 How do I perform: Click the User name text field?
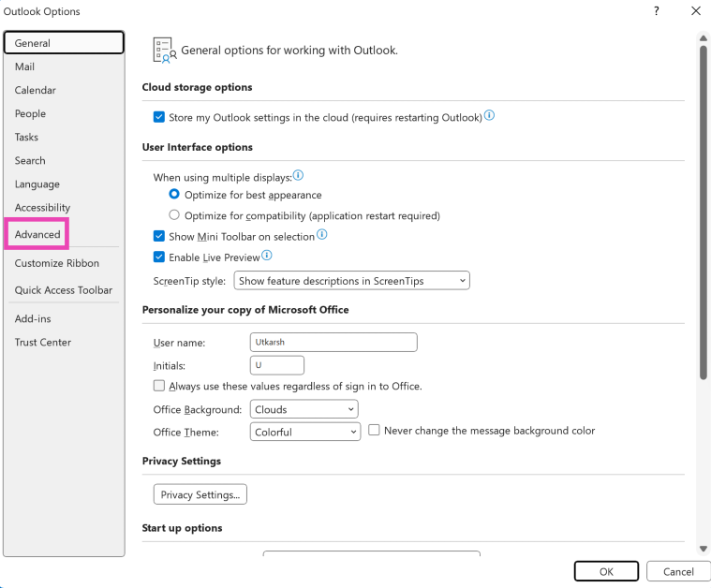pyautogui.click(x=333, y=343)
